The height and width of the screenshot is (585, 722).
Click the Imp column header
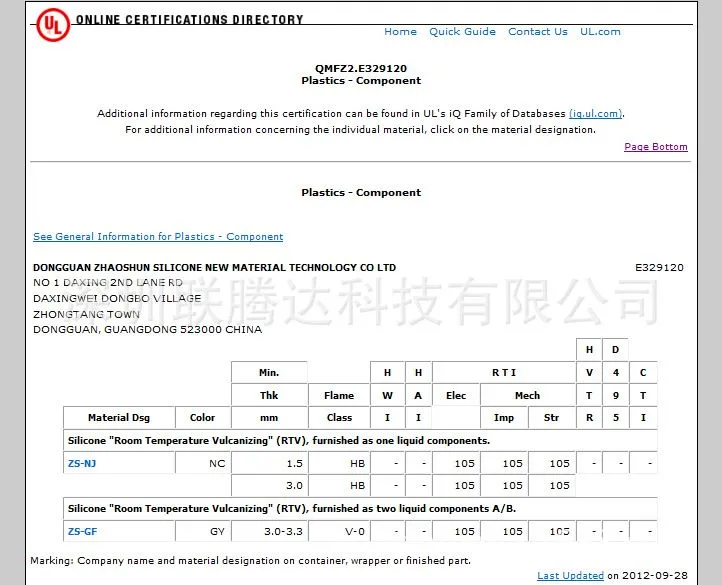coord(504,418)
